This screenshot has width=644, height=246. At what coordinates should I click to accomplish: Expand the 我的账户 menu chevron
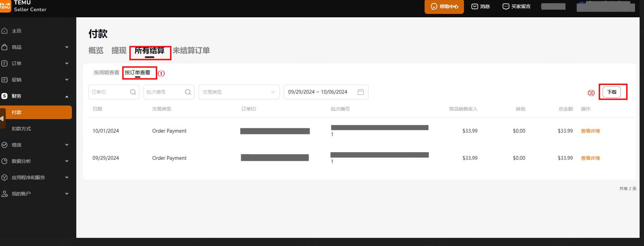[x=67, y=194]
